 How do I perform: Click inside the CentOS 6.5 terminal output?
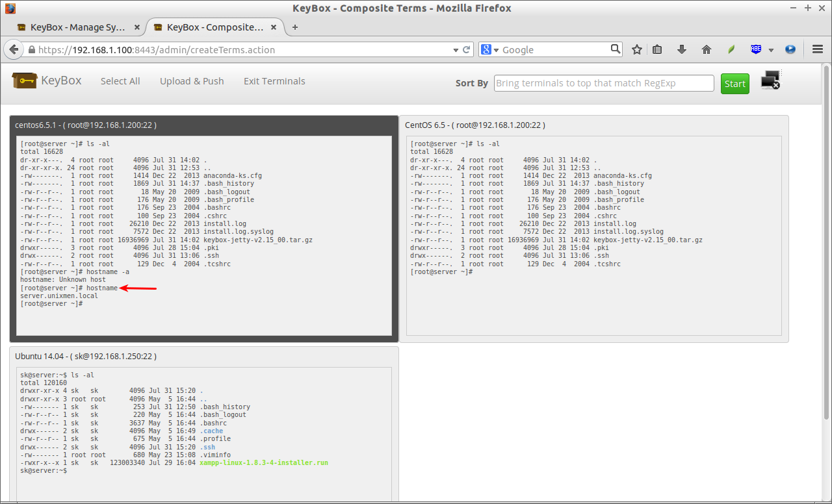click(594, 236)
